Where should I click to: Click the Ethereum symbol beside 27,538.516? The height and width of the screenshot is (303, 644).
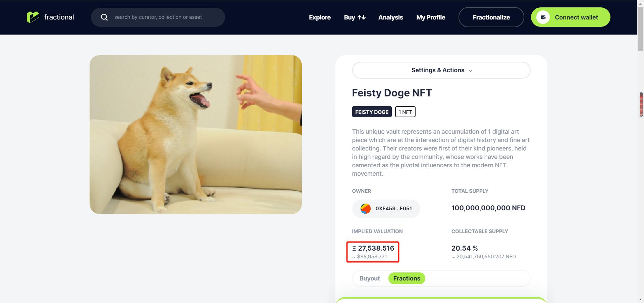coord(354,249)
